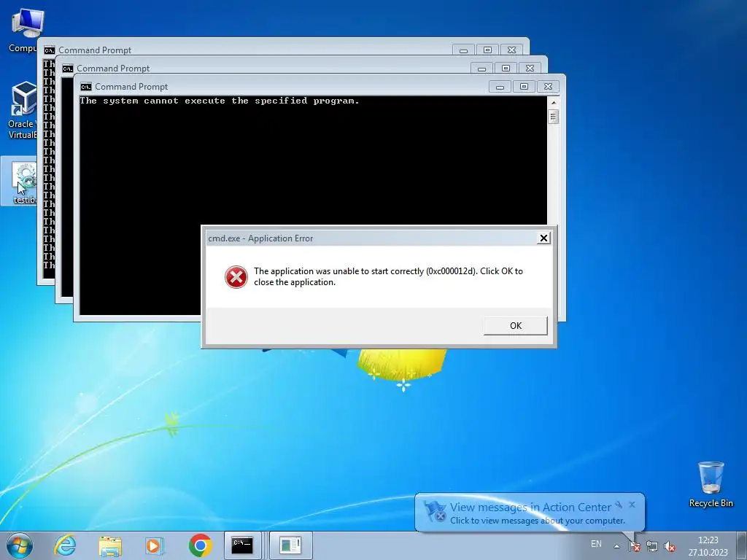Open Windows Media Player from the taskbar
The width and height of the screenshot is (747, 560).
coord(155,545)
